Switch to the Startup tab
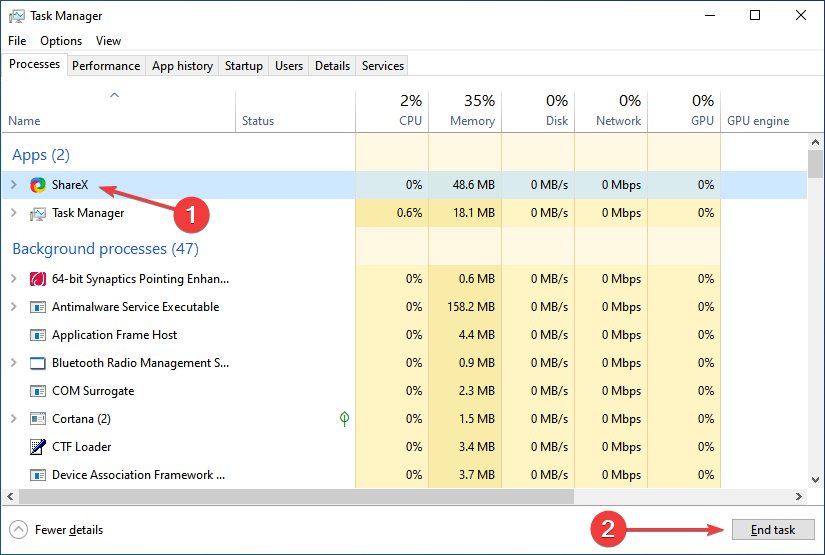The height and width of the screenshot is (555, 825). pos(244,66)
